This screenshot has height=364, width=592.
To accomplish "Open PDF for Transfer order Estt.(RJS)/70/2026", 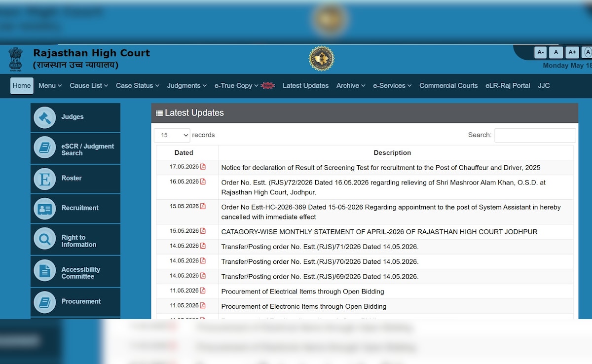I will (203, 260).
